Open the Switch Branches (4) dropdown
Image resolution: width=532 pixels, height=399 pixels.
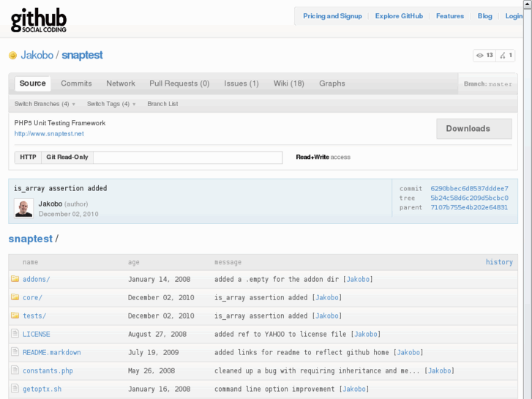click(x=45, y=104)
